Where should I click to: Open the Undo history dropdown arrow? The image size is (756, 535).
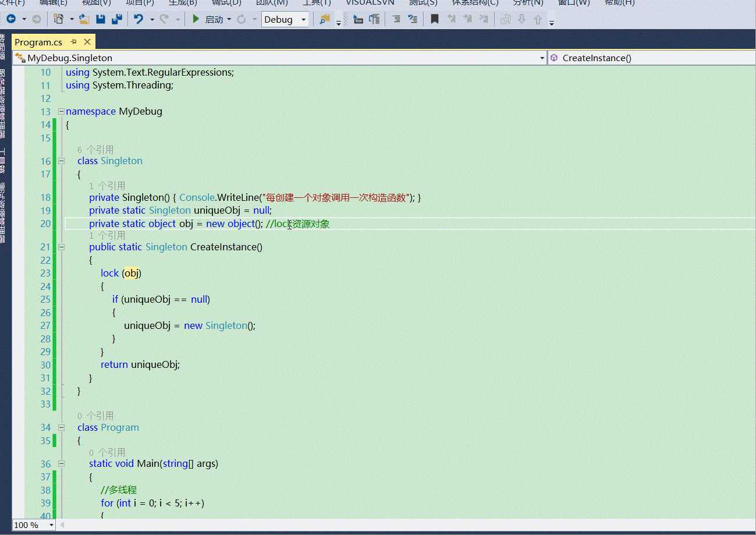(x=151, y=19)
